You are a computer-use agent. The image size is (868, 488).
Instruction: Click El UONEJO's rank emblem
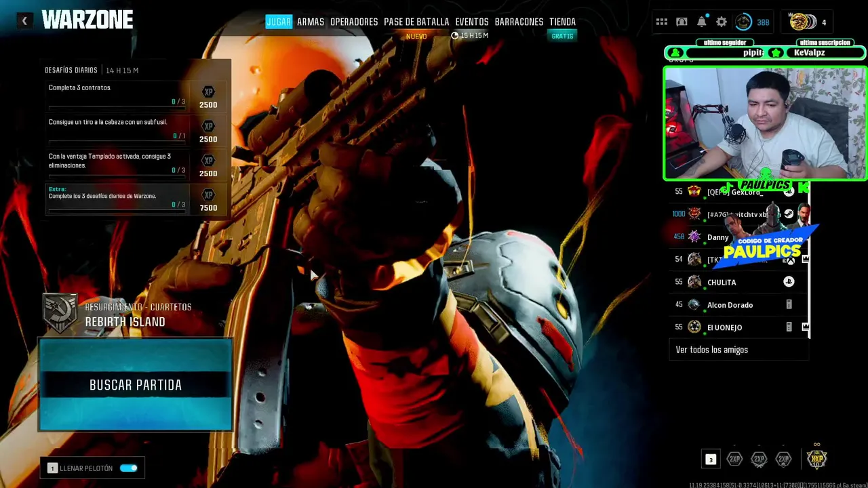694,327
